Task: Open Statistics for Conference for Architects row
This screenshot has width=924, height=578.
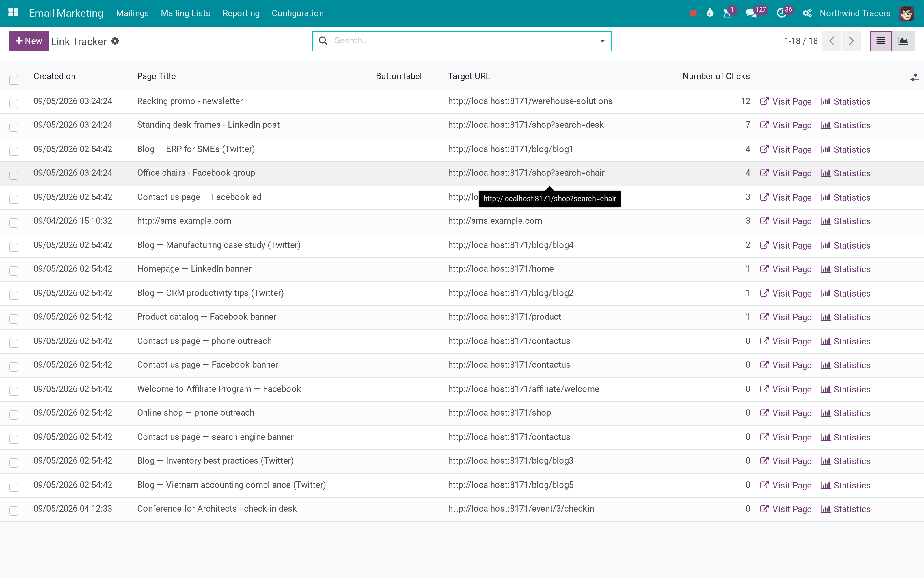Action: click(x=845, y=509)
